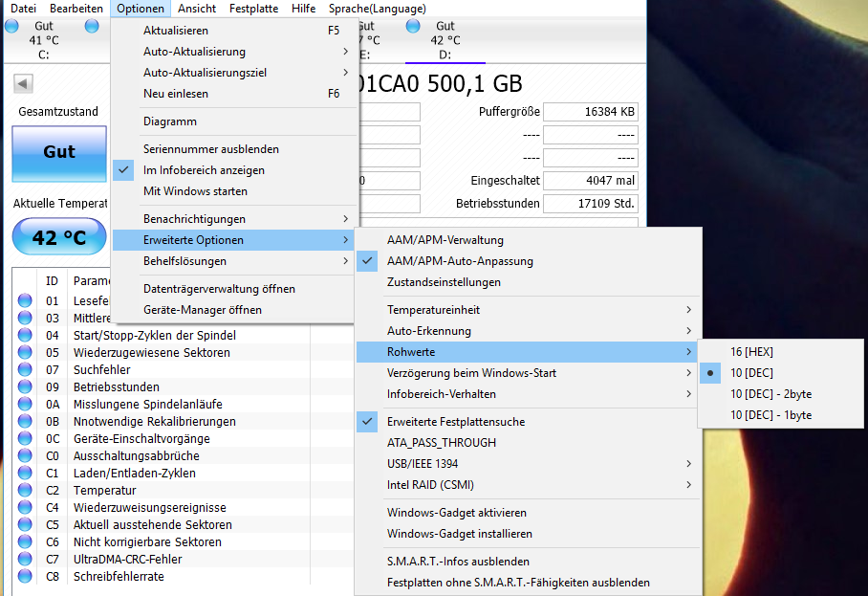Click status orb beside Betriebsstunden row 09
This screenshot has height=596, width=868.
pyautogui.click(x=25, y=386)
